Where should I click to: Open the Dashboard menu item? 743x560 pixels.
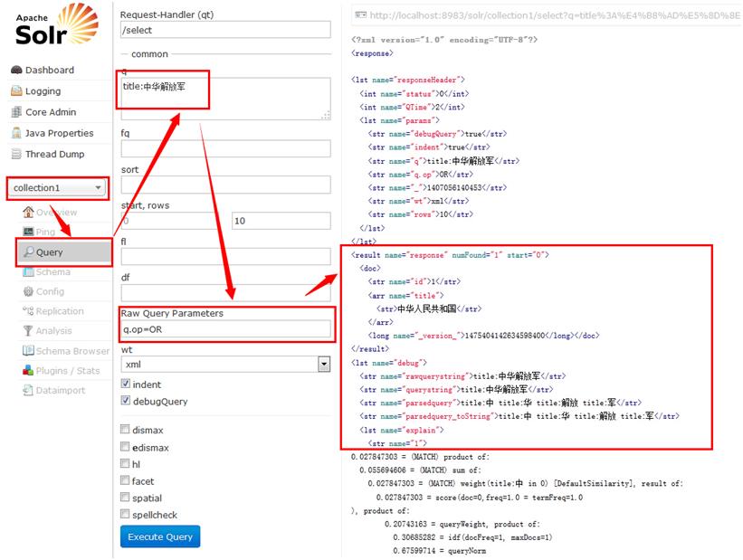[x=49, y=71]
